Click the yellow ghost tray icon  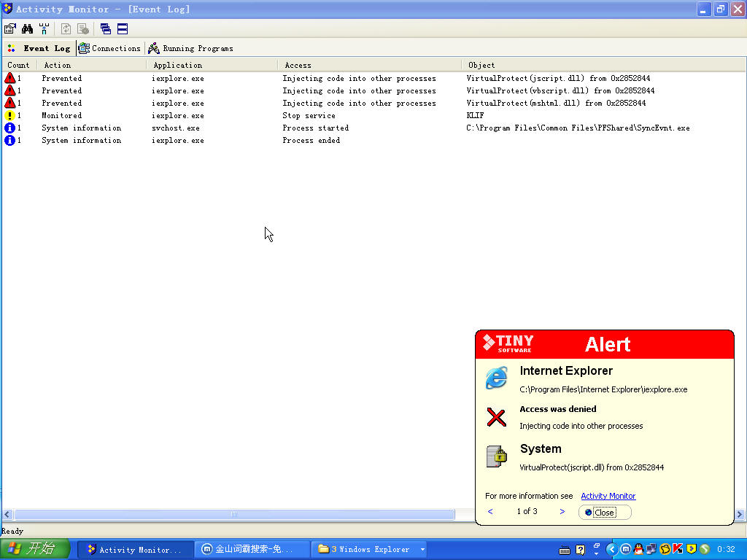[665, 550]
